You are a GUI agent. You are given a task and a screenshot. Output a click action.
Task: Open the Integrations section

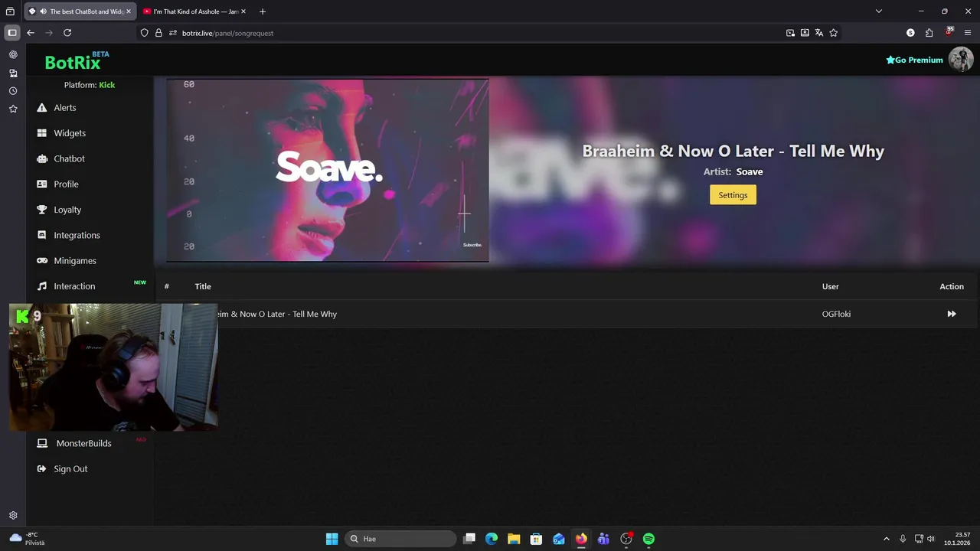(77, 235)
